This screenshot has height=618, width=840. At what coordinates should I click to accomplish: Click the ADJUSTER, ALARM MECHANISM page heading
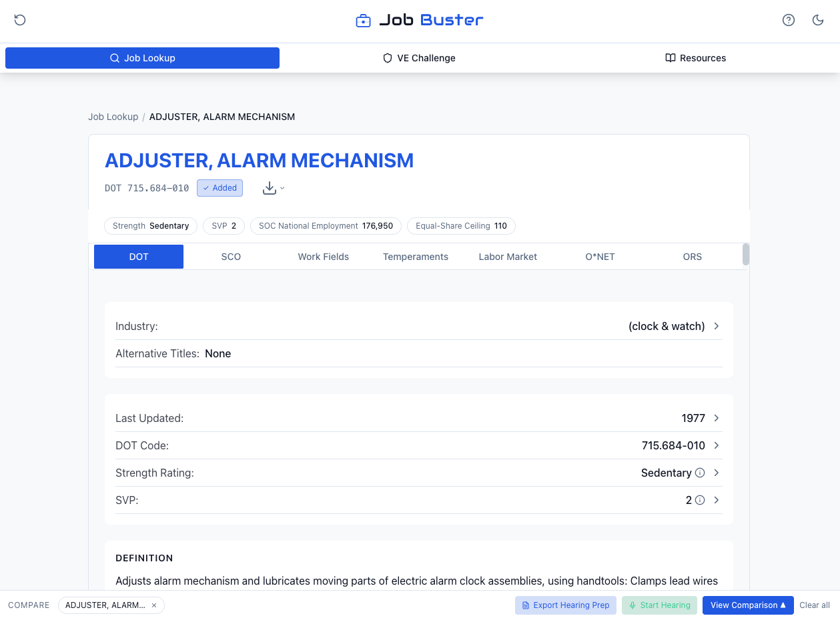click(x=259, y=161)
